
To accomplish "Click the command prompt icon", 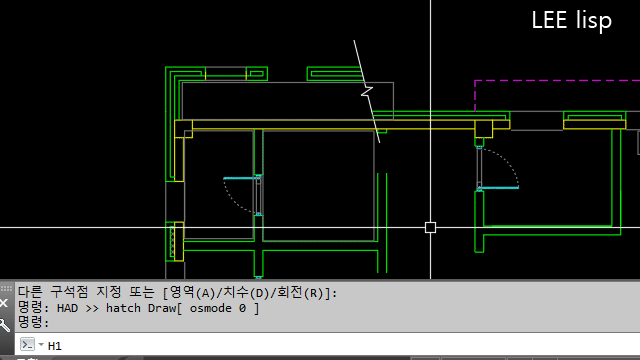I will point(27,345).
